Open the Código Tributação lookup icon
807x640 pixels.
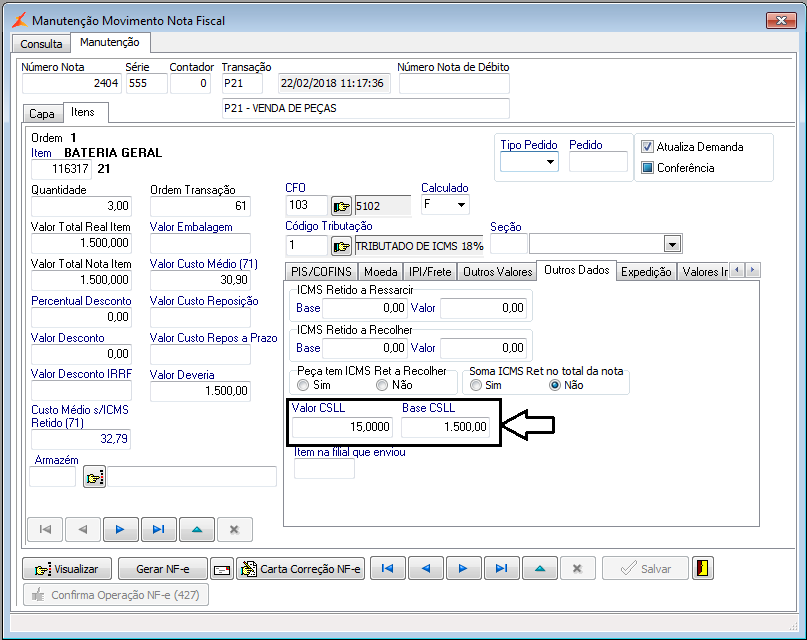pyautogui.click(x=342, y=246)
